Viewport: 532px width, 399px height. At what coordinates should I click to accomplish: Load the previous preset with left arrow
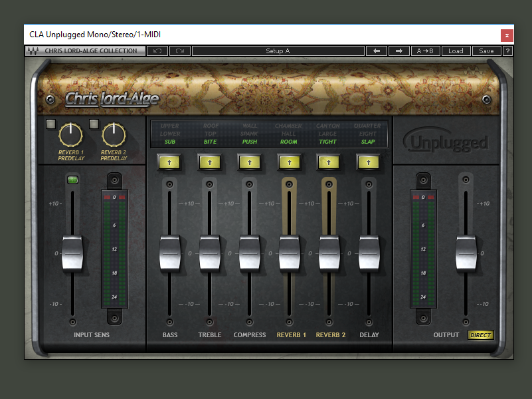point(377,51)
